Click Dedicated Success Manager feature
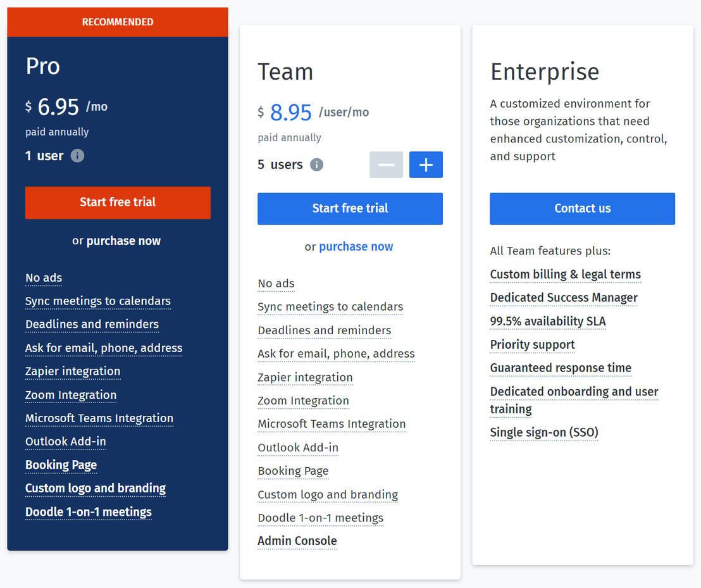701x588 pixels. (x=564, y=298)
